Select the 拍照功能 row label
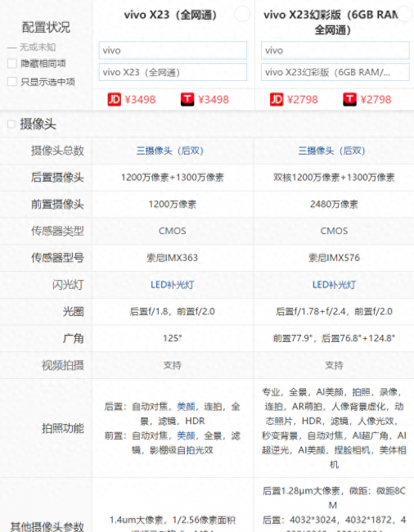 (x=63, y=428)
